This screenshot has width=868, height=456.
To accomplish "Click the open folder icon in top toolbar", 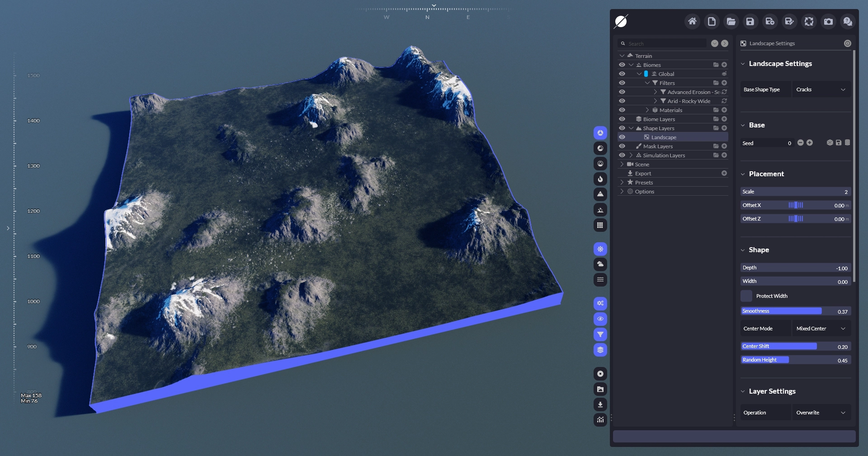I will click(x=731, y=21).
